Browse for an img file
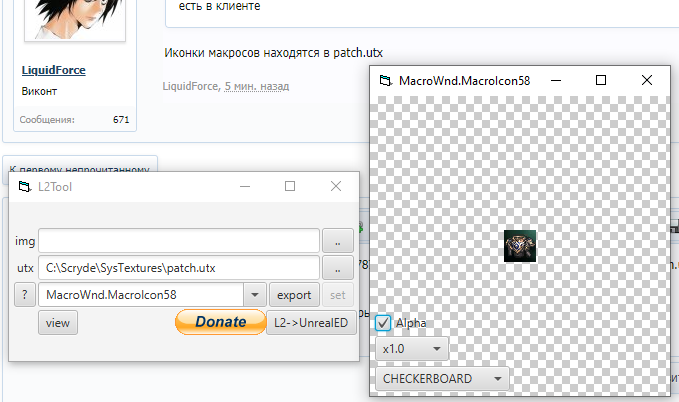Screen dimensions: 679x402 338,241
